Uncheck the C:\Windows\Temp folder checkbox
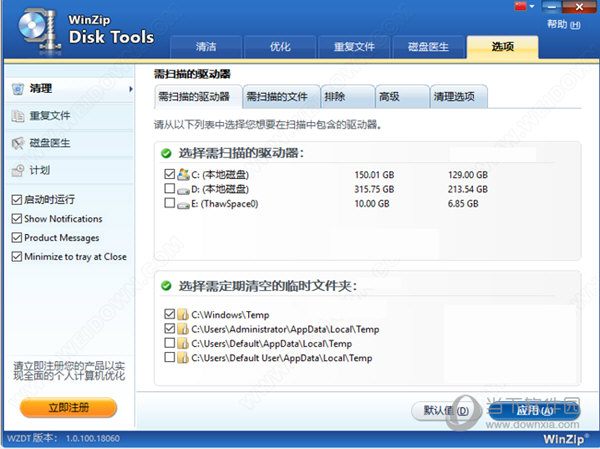Image resolution: width=600 pixels, height=449 pixels. click(x=170, y=314)
